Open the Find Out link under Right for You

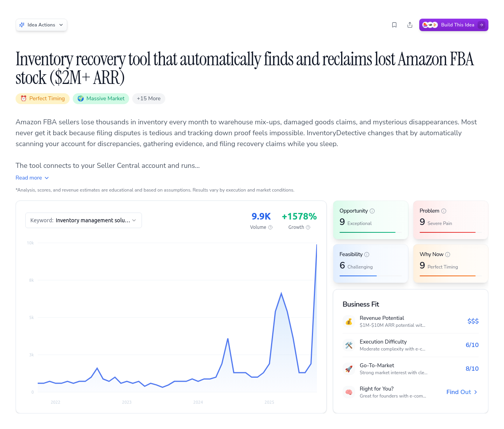point(461,392)
